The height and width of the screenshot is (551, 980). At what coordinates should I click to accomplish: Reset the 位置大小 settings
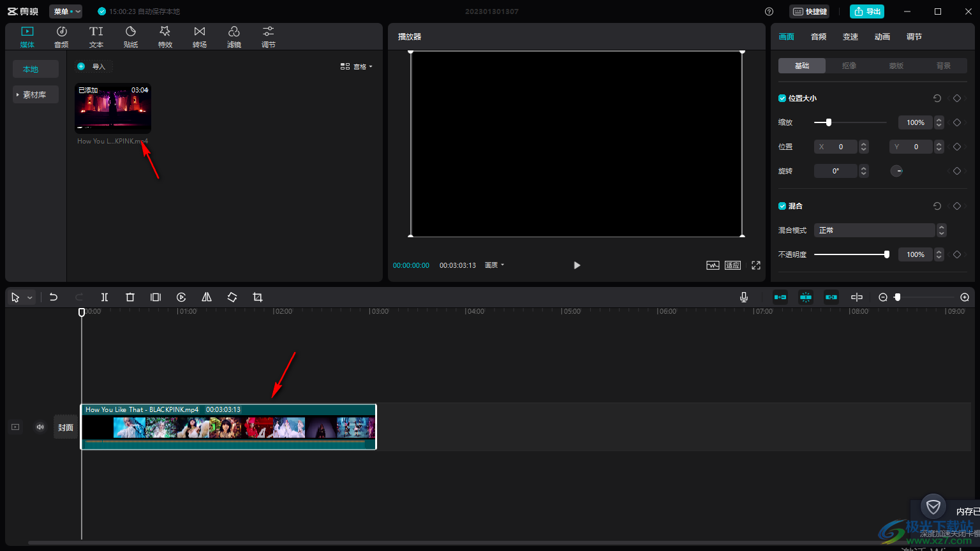[937, 98]
